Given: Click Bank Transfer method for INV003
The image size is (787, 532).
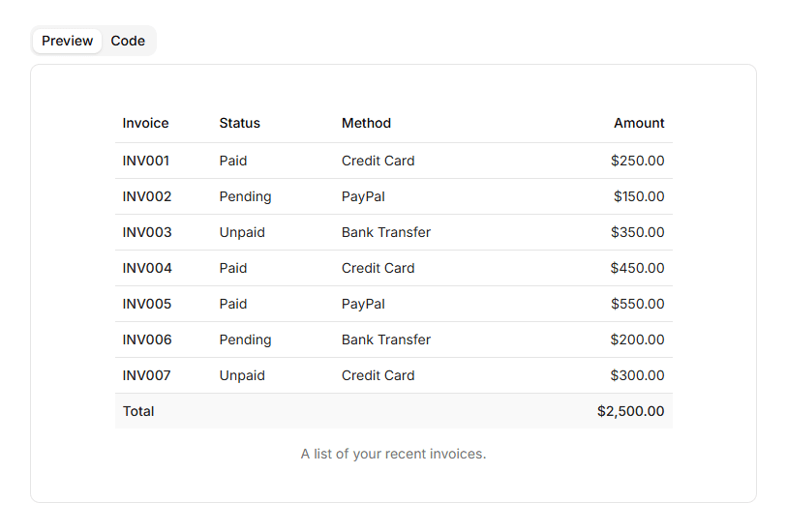Looking at the screenshot, I should [386, 232].
